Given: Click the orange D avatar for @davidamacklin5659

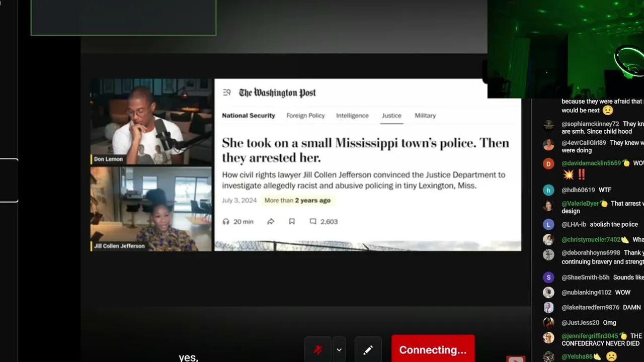Looking at the screenshot, I should click(548, 163).
